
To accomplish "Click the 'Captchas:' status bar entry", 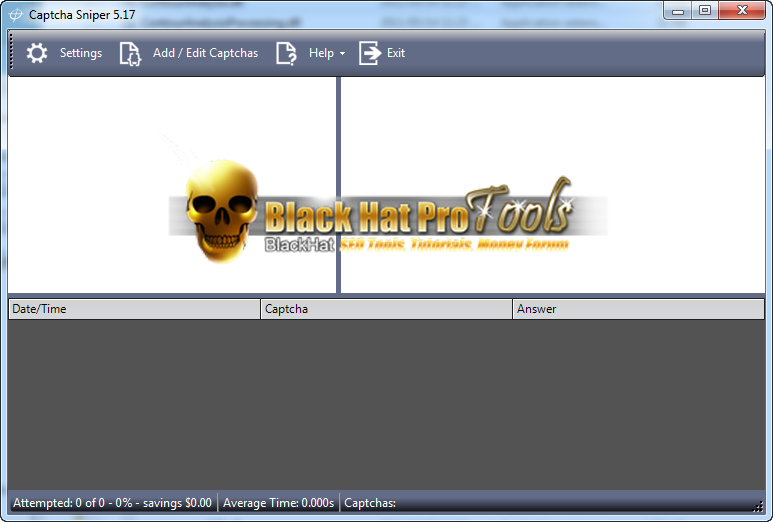I will click(x=370, y=503).
